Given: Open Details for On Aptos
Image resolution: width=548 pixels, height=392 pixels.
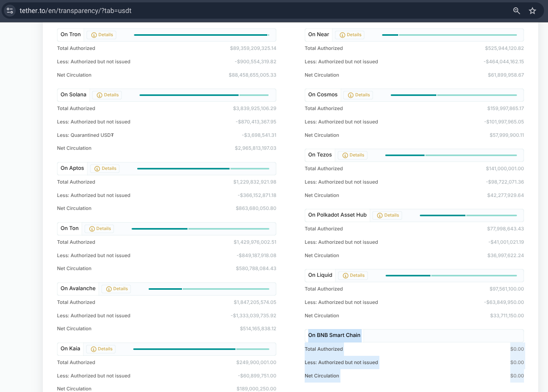Looking at the screenshot, I should [105, 169].
